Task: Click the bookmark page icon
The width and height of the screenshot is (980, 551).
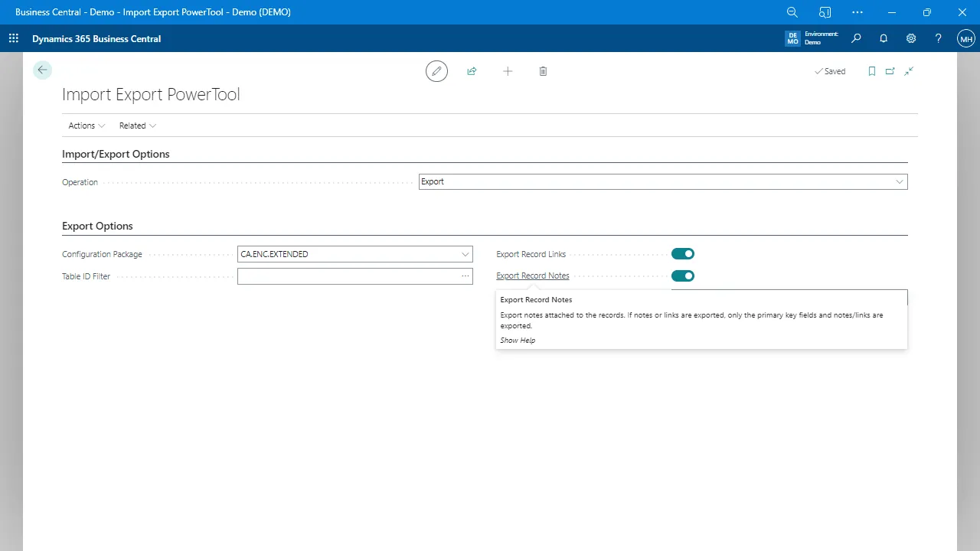Action: (871, 71)
